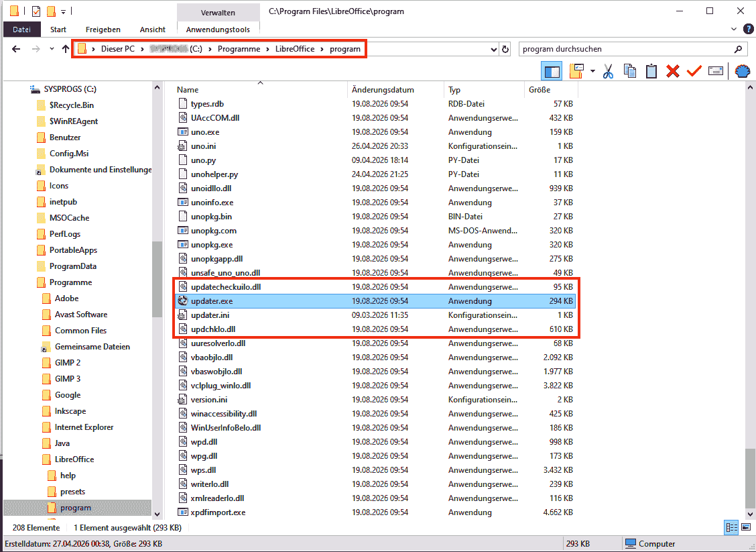This screenshot has height=552, width=756.
Task: Open Gemeinsame Dateien shortcut folder
Action: 92,347
